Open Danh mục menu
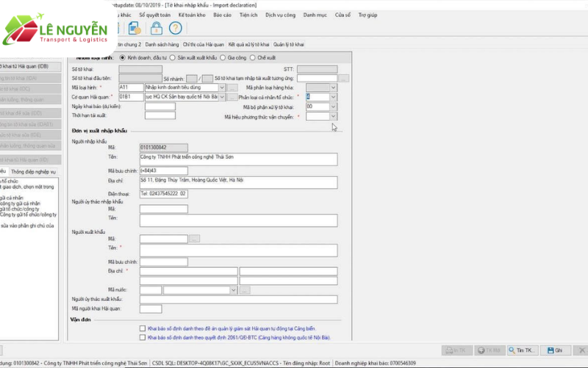 tap(315, 15)
